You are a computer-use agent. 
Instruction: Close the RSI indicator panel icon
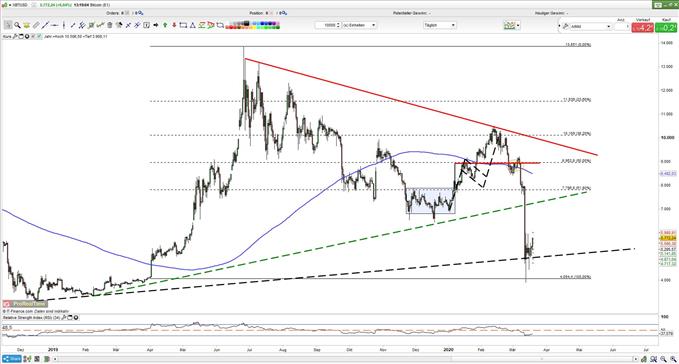pos(76,318)
